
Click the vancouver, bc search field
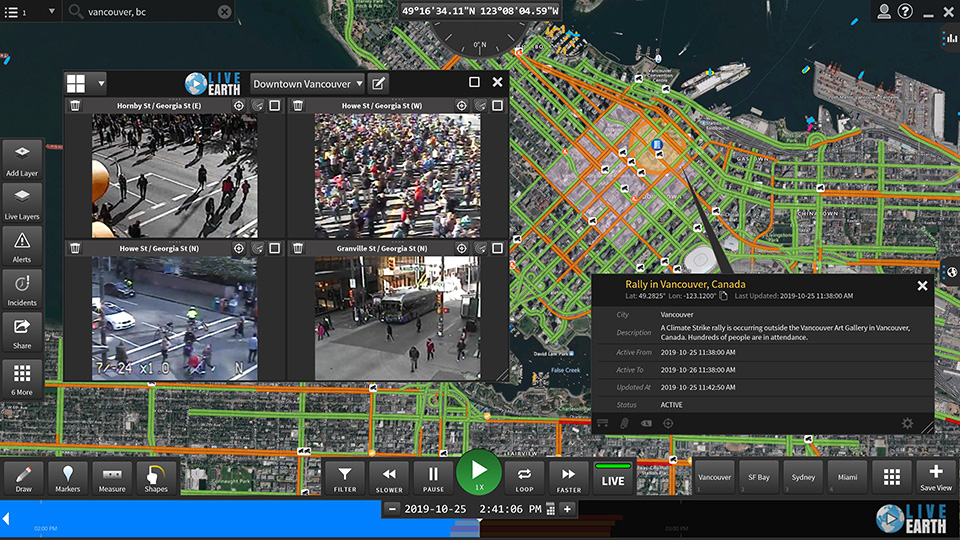click(150, 12)
